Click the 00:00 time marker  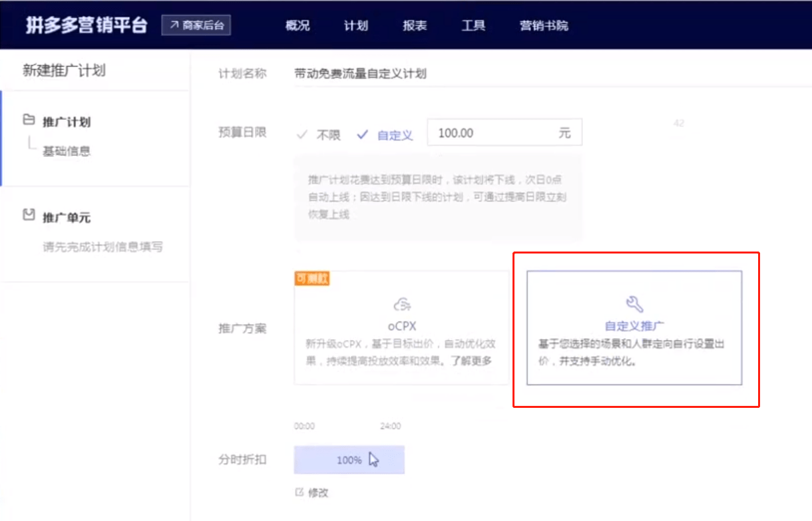coord(304,426)
